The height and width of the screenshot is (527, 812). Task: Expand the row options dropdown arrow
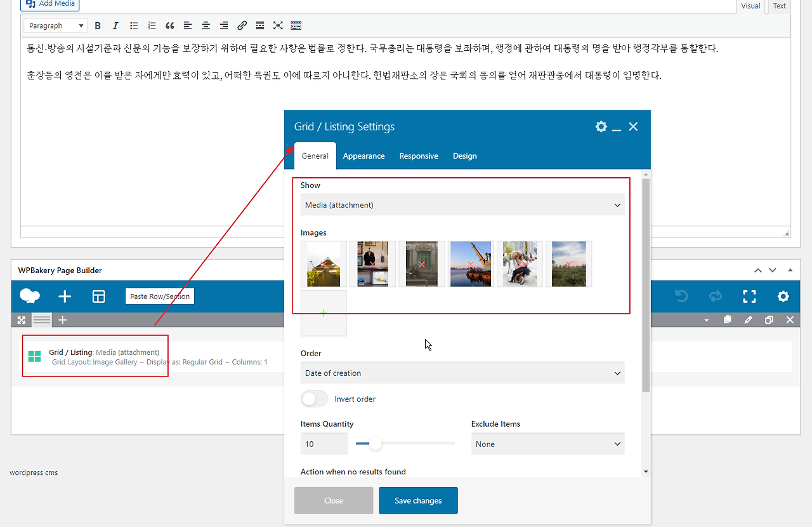(707, 321)
